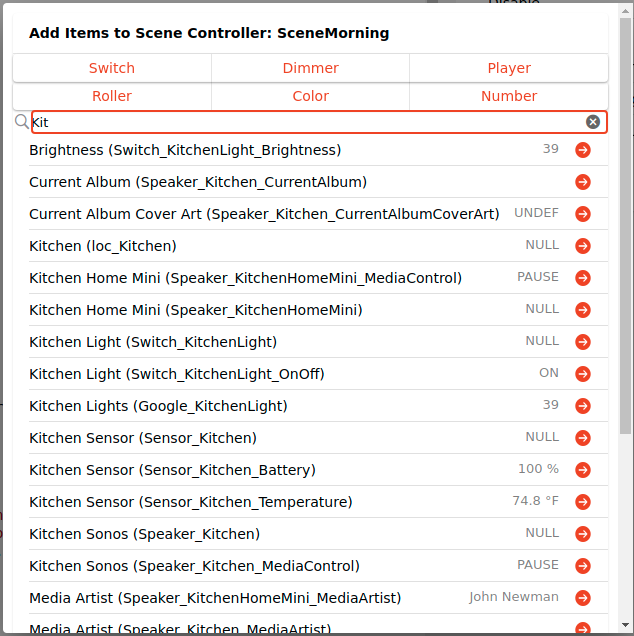Click the search input containing "Kit"
634x636 pixels.
300,122
